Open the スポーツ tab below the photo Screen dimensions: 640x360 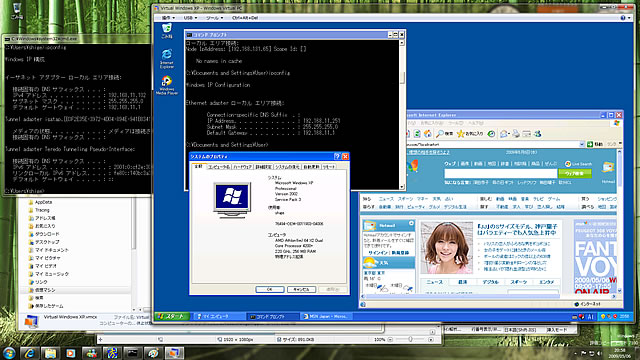(x=519, y=282)
